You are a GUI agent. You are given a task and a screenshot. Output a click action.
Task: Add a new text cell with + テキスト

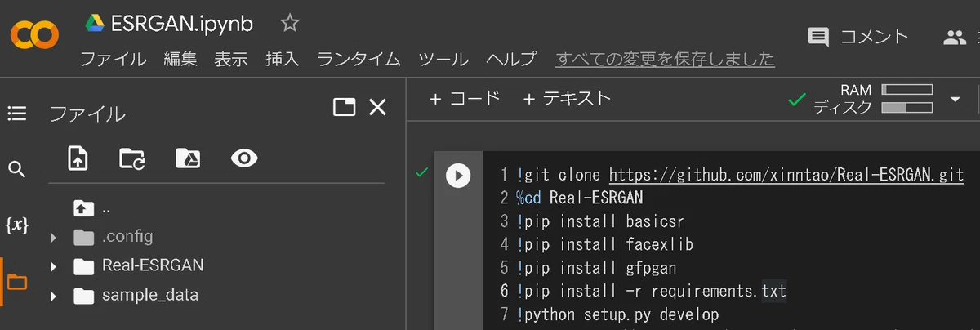tap(567, 99)
